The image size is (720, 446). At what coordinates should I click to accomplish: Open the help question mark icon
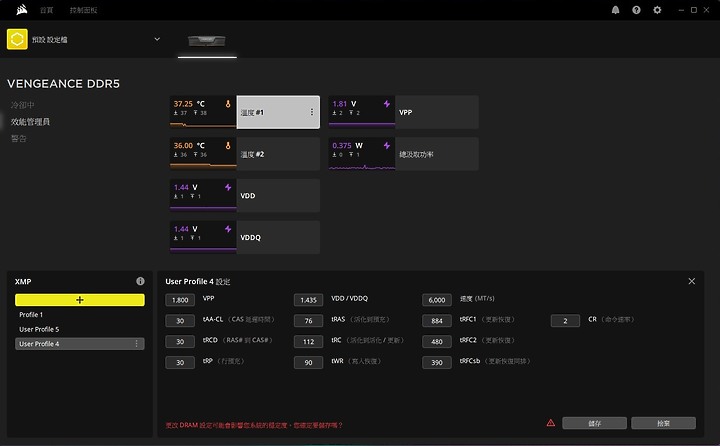point(636,10)
